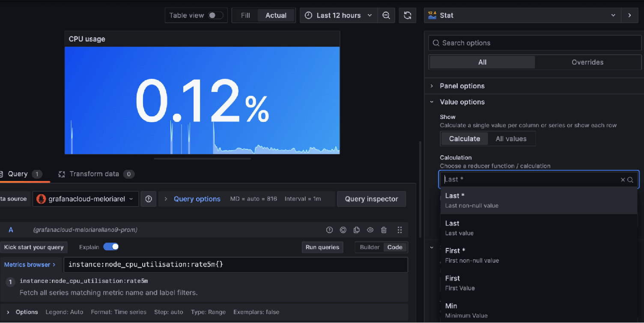Click the zoom out time range icon
This screenshot has width=644, height=323.
click(386, 15)
